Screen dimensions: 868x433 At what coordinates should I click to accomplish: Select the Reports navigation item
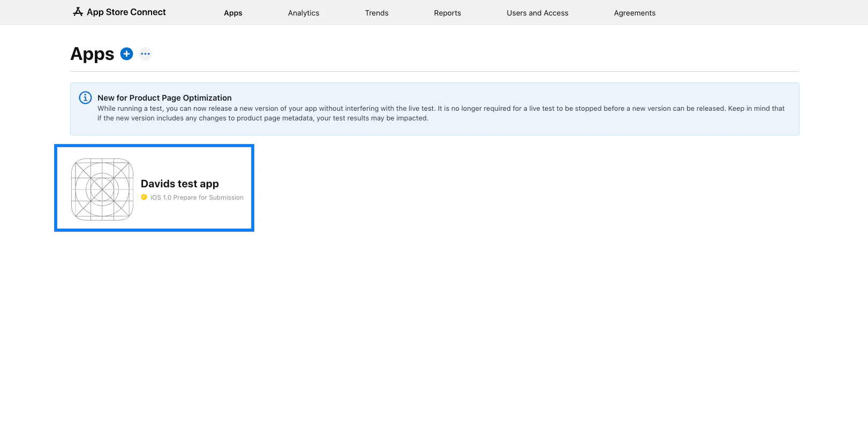click(447, 13)
